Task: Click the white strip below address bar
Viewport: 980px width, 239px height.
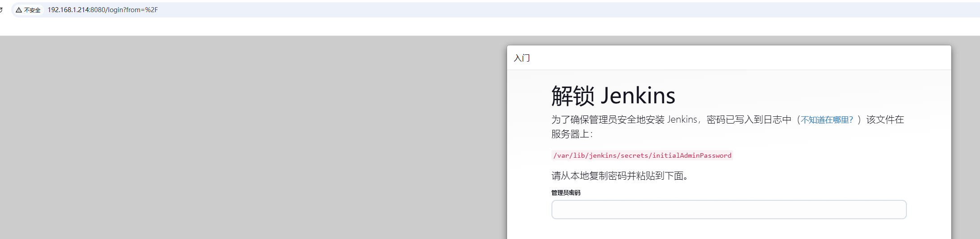Action: tap(449, 27)
